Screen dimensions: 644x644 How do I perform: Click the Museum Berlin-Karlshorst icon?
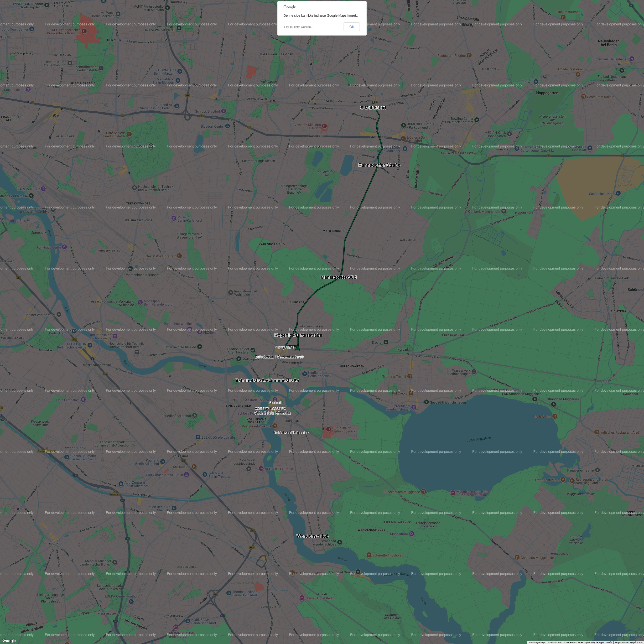click(174, 218)
